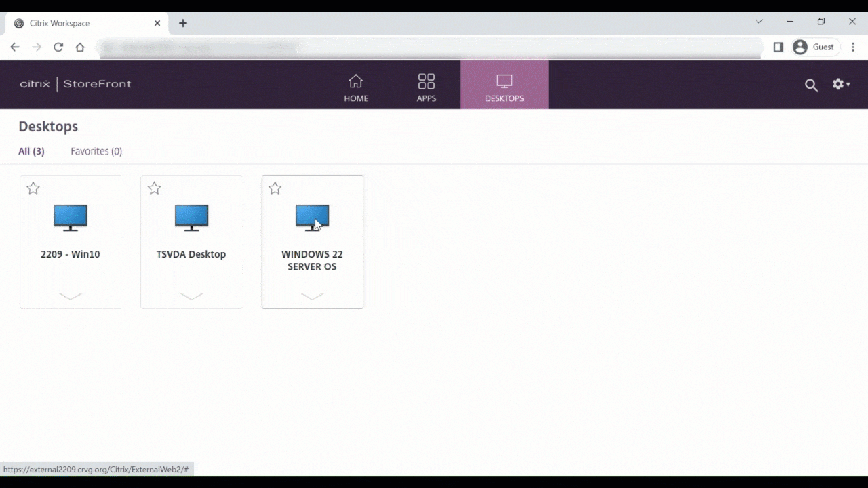
Task: Go forward in the browser
Action: [37, 47]
